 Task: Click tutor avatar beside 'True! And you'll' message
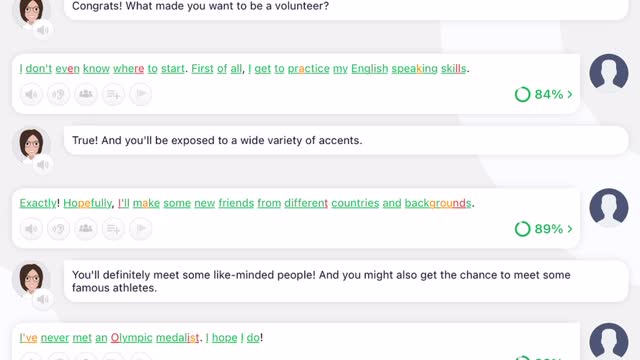[x=31, y=144]
